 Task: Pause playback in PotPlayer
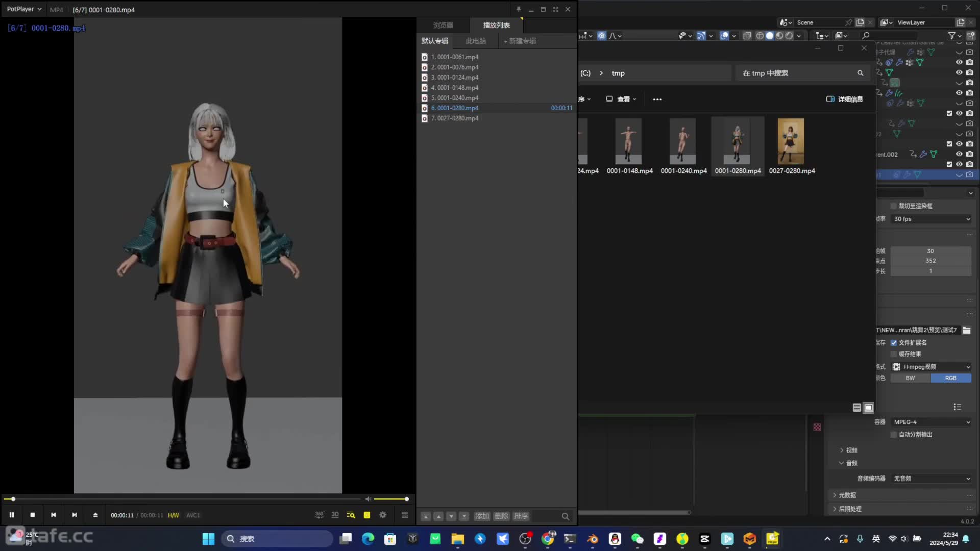pos(11,515)
